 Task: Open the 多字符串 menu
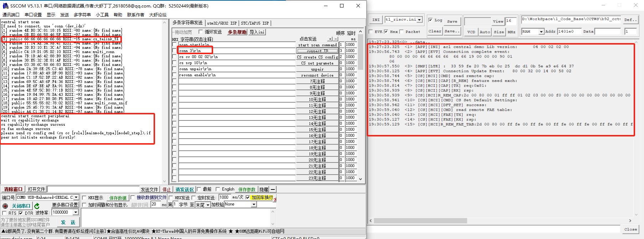pyautogui.click(x=82, y=15)
